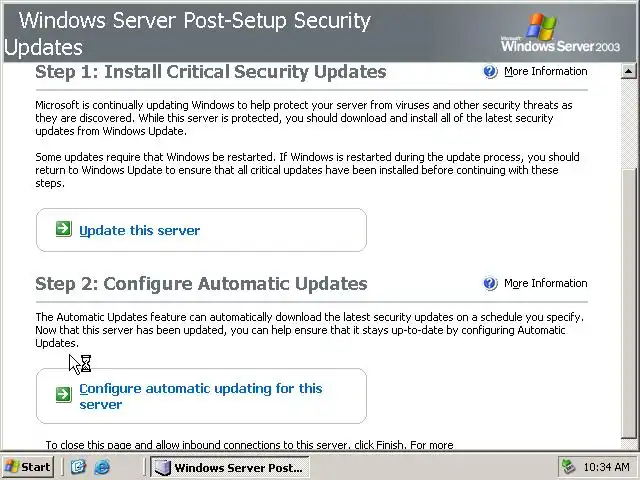Open the Start menu

pos(28,467)
